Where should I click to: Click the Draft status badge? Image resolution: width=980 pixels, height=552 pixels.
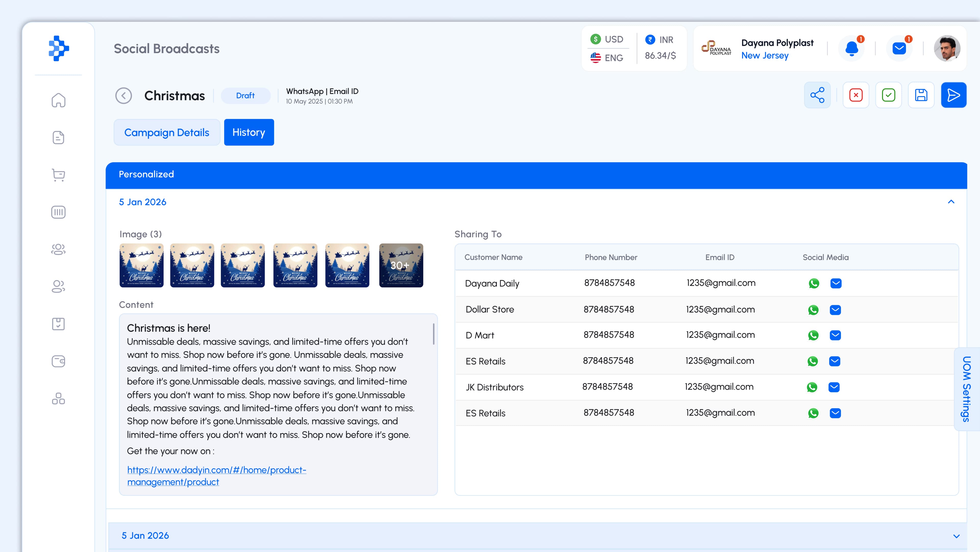click(245, 95)
